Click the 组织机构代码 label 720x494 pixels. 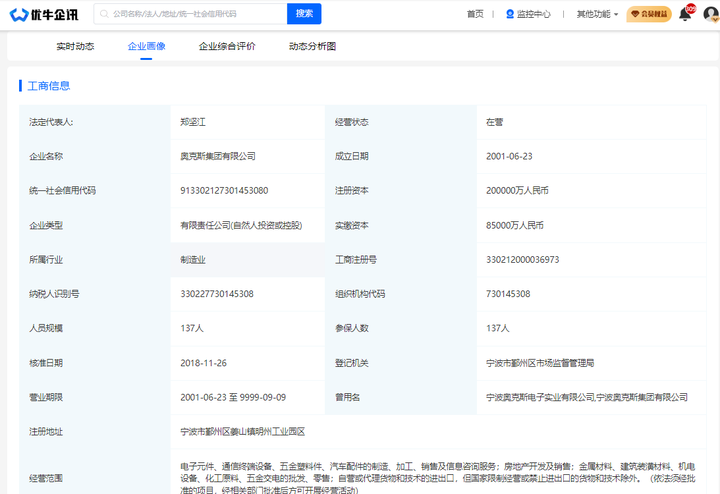pyautogui.click(x=360, y=294)
